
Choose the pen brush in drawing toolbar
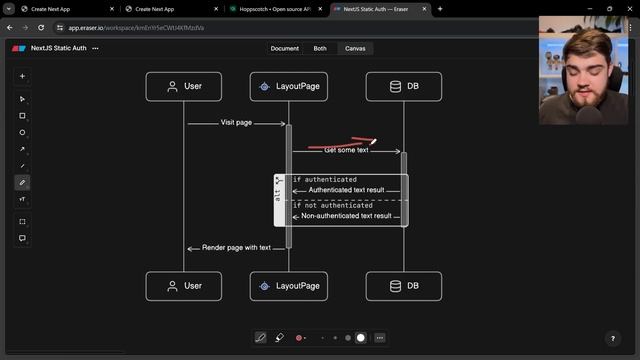[260, 338]
